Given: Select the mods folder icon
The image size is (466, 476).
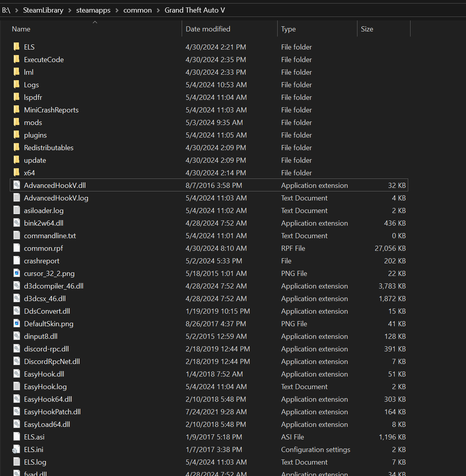Looking at the screenshot, I should point(17,123).
